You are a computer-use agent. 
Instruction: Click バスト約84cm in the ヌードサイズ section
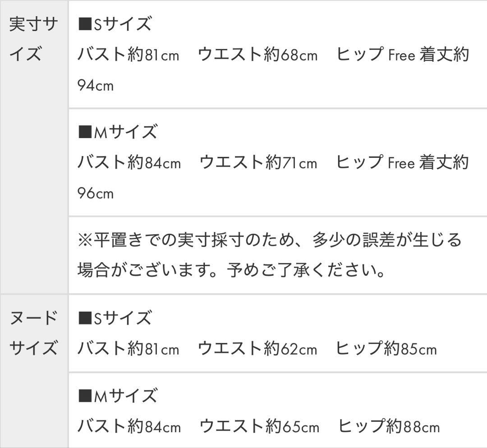[129, 426]
